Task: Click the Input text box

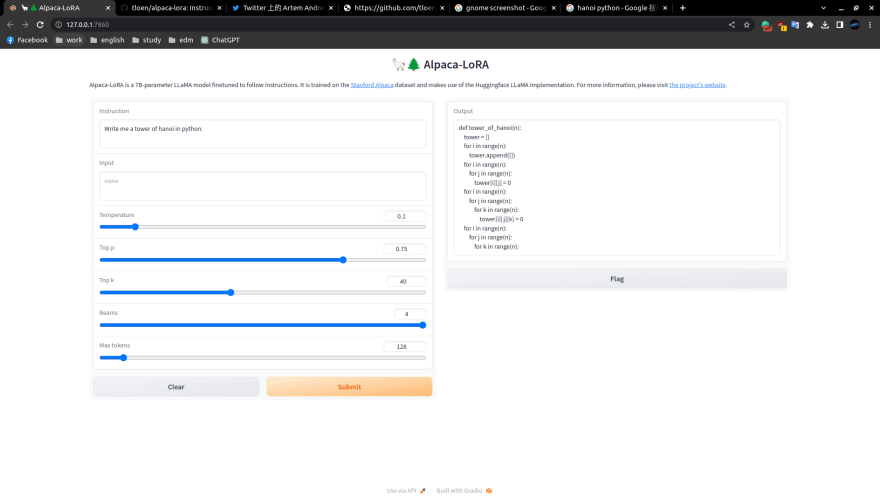Action: pos(263,186)
